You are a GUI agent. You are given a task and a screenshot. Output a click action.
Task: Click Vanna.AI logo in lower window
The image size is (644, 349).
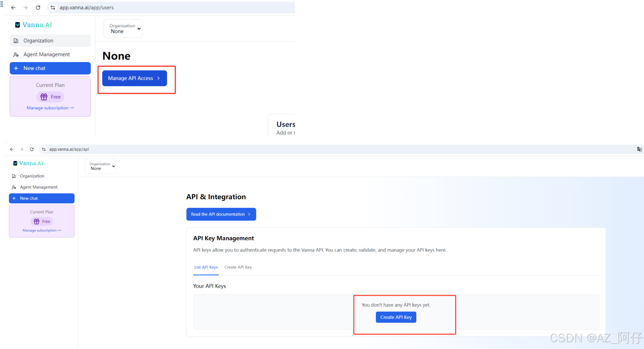click(x=28, y=163)
